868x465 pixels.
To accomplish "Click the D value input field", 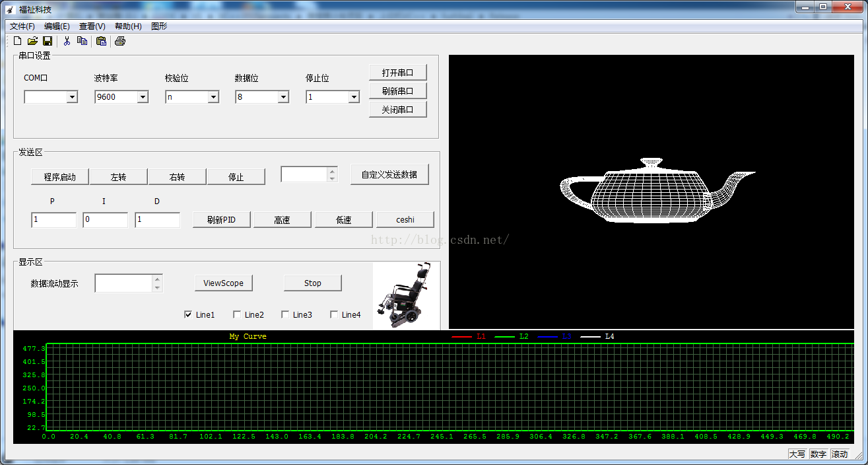I will pos(157,220).
